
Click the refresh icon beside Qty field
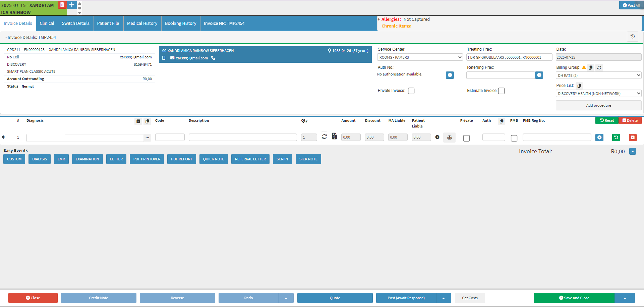(x=324, y=137)
